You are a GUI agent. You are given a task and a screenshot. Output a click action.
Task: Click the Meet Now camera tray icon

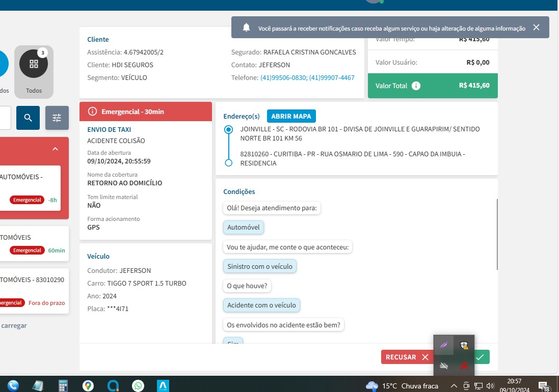tap(466, 386)
